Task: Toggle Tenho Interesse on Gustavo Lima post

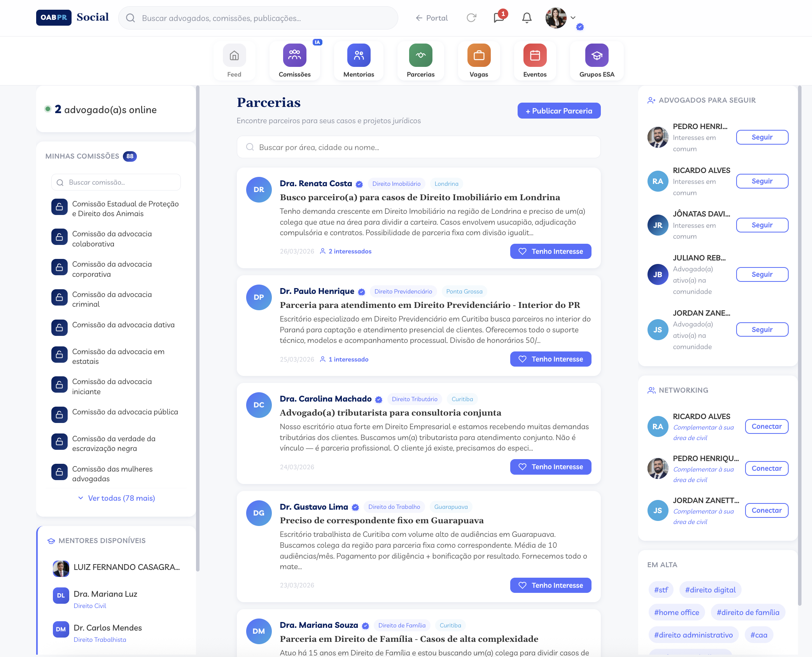Action: click(550, 585)
